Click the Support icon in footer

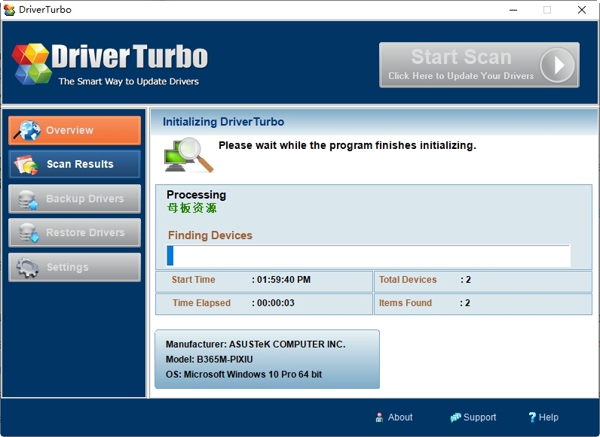point(455,417)
